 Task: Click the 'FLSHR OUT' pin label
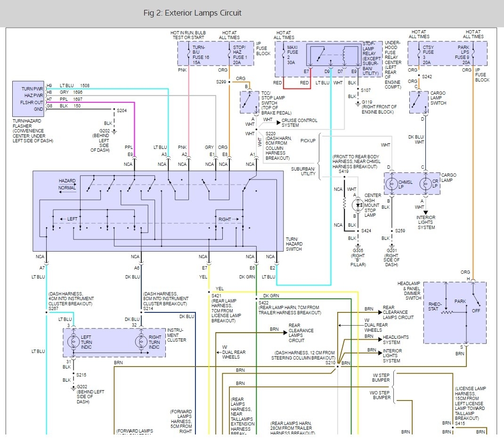tap(32, 102)
